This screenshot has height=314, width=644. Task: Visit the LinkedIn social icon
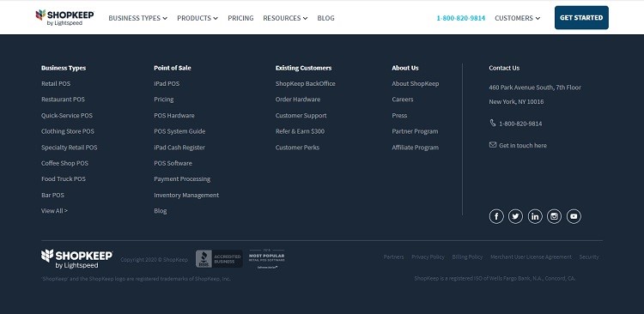(535, 216)
